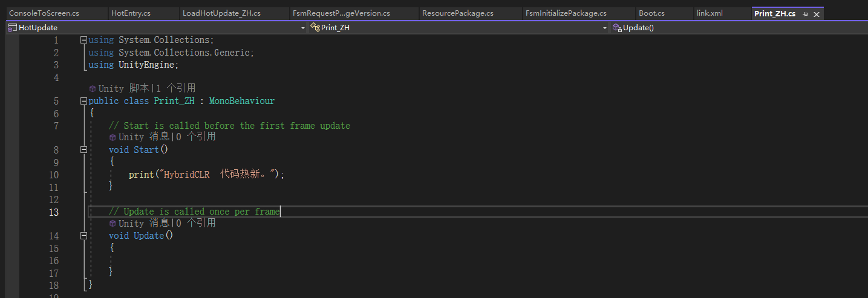Collapse the Print_ZH class block at line 5
The image size is (868, 298).
click(x=83, y=101)
